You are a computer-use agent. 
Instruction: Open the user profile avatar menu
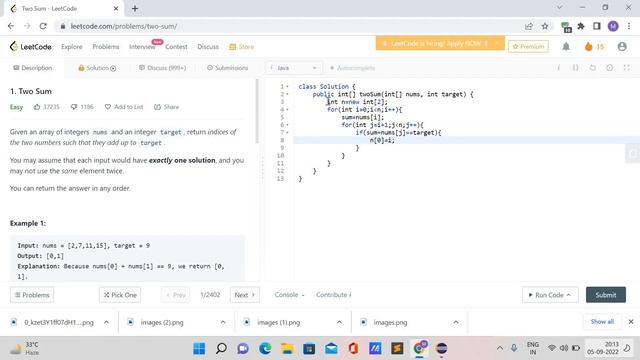[622, 47]
